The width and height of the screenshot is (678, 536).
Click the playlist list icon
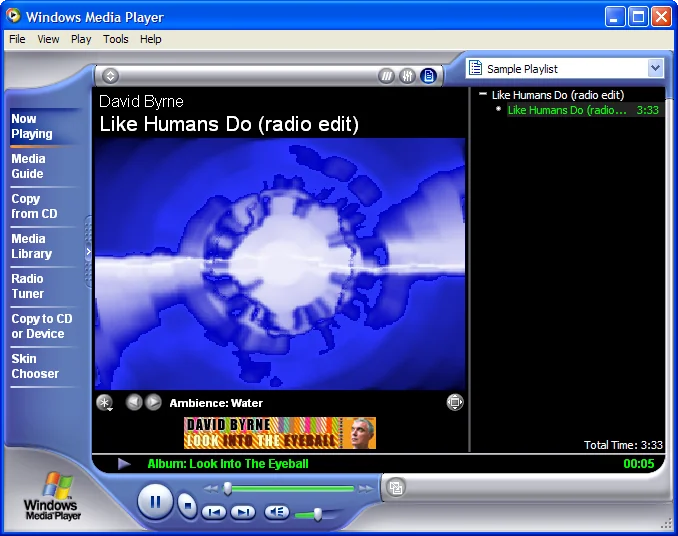[476, 68]
